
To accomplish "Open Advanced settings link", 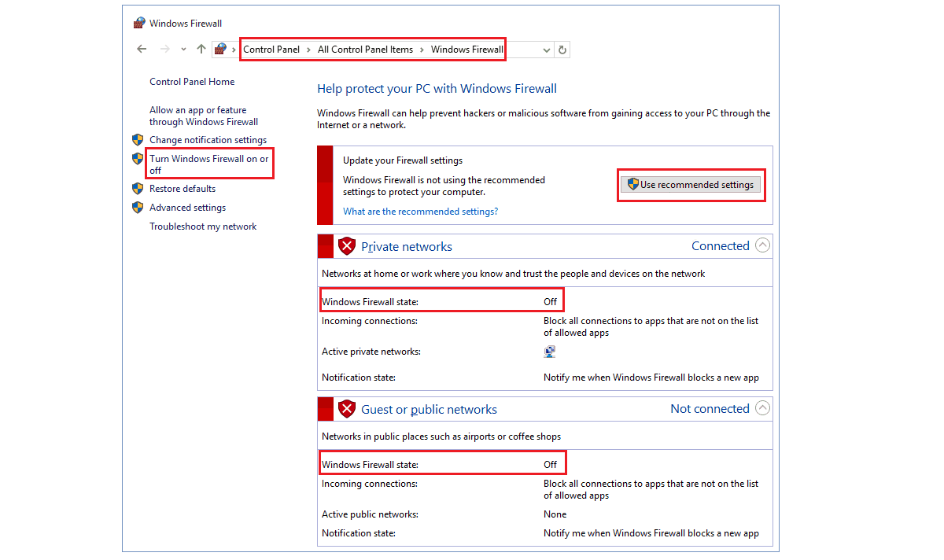I will 187,208.
